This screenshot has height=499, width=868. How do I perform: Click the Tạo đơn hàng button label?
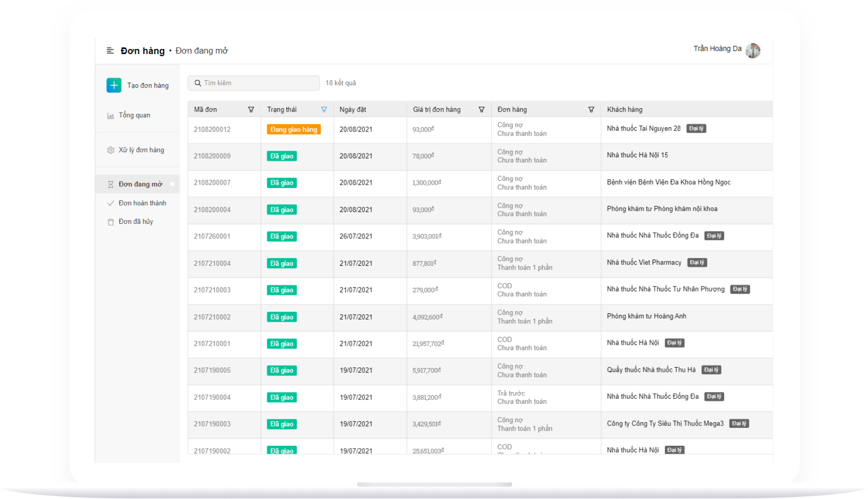pos(147,85)
